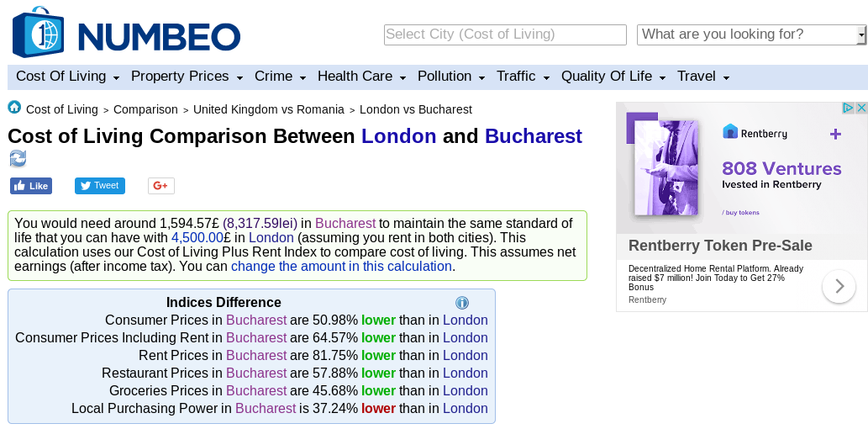Click the Select City search field

pos(505,34)
